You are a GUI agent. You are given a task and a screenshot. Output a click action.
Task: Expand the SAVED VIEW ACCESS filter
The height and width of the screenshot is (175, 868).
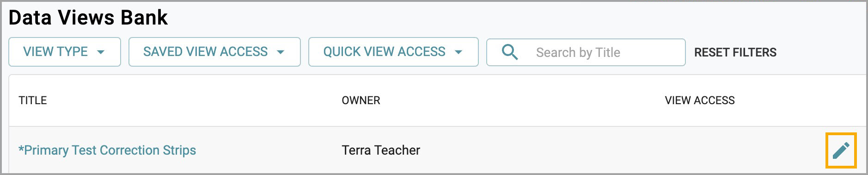coord(214,52)
